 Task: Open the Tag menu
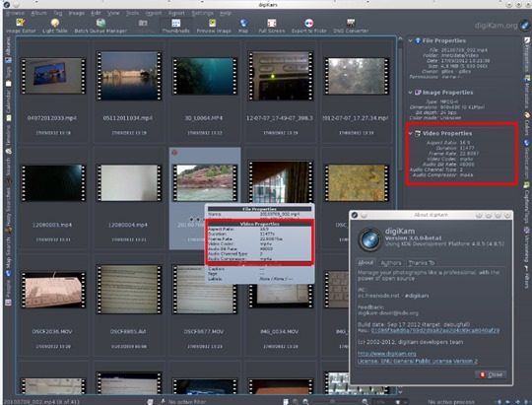pyautogui.click(x=58, y=13)
